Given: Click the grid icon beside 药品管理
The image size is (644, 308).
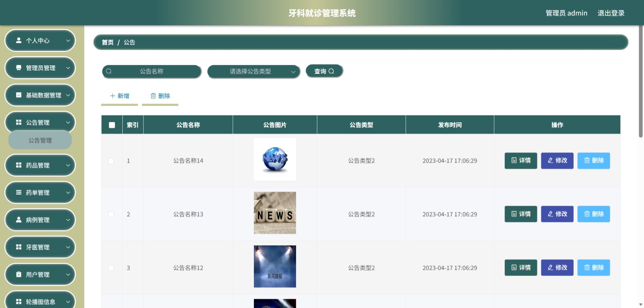Looking at the screenshot, I should [19, 165].
